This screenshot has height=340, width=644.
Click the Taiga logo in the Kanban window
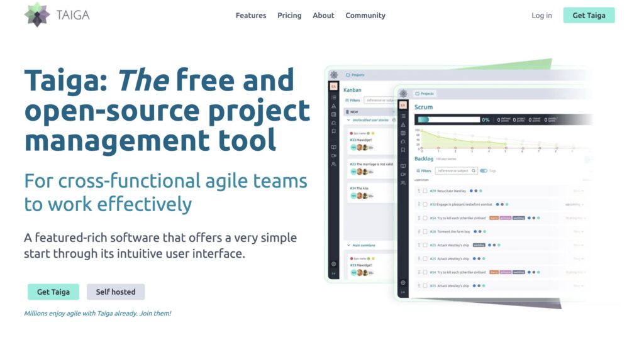point(334,75)
